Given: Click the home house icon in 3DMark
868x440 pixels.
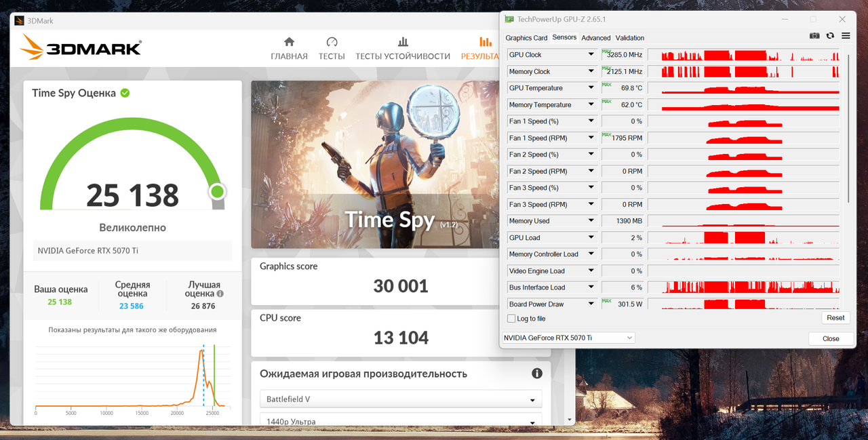Looking at the screenshot, I should [289, 42].
